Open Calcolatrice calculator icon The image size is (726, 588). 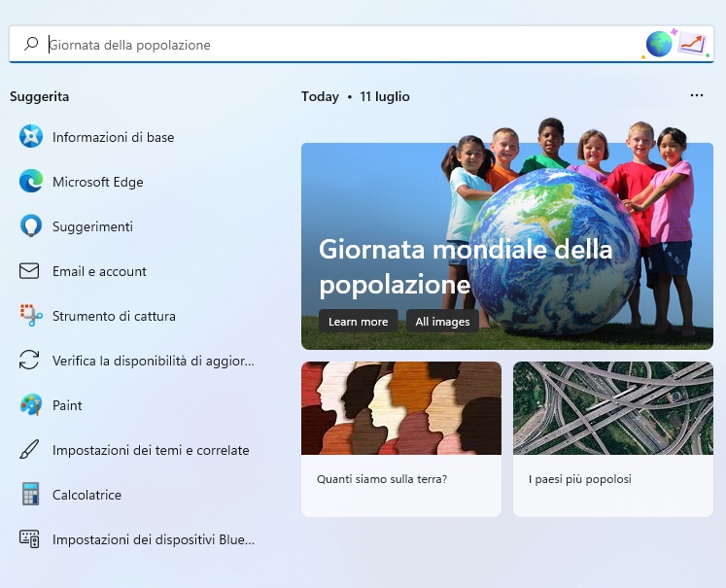click(x=30, y=494)
